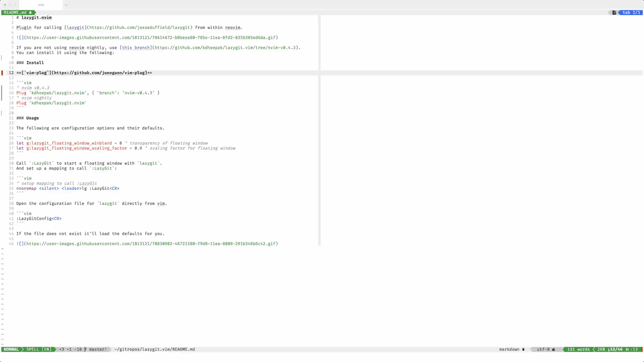Open the markdown filetype dropdown arrow

click(x=523, y=349)
